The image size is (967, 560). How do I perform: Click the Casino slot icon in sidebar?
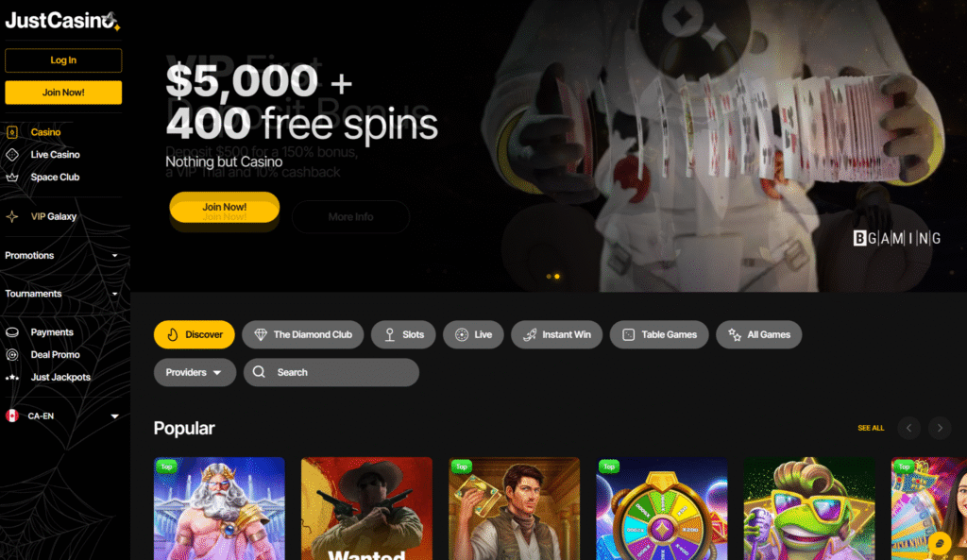click(11, 132)
